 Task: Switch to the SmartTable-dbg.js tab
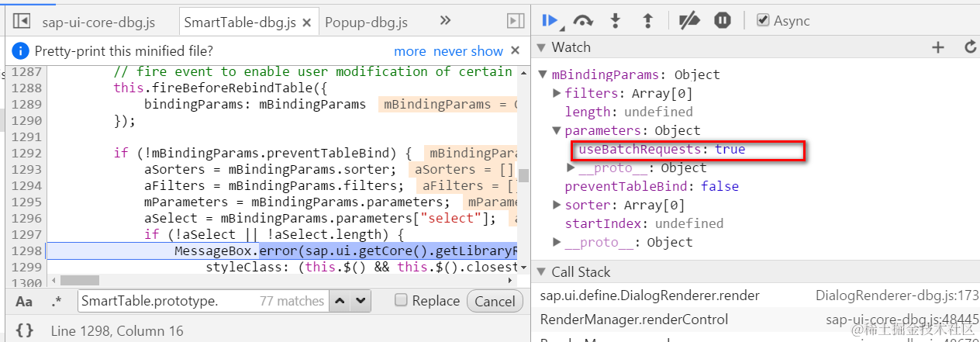(240, 22)
